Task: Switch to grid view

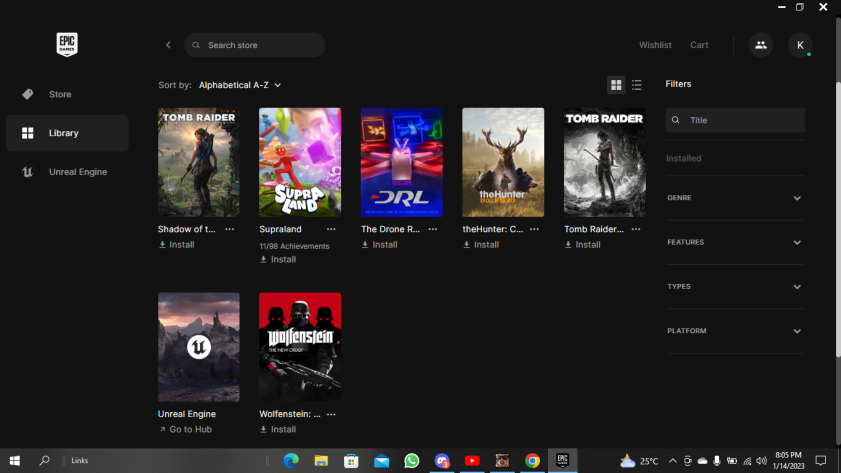Action: [x=616, y=85]
